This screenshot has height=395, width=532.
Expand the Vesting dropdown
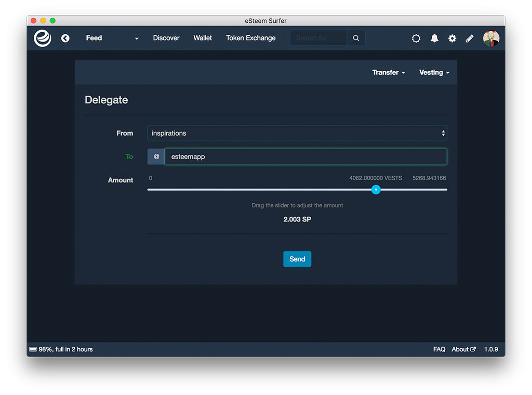point(434,72)
